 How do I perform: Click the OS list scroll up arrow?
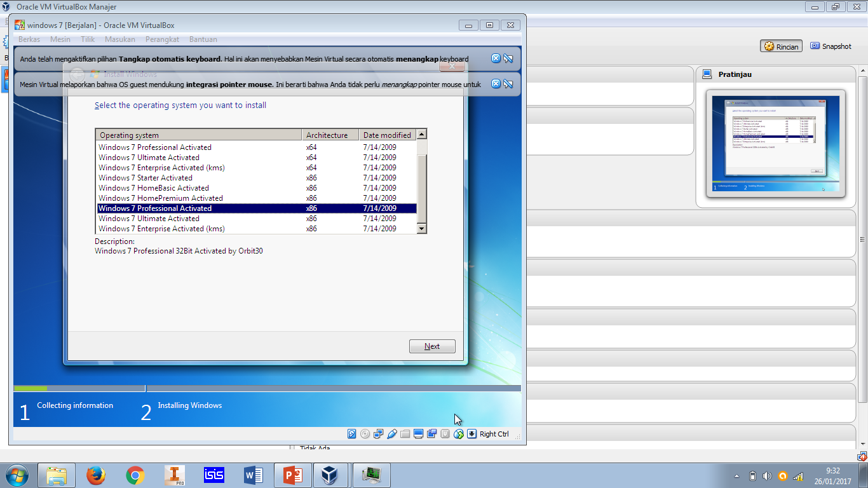[x=421, y=135]
